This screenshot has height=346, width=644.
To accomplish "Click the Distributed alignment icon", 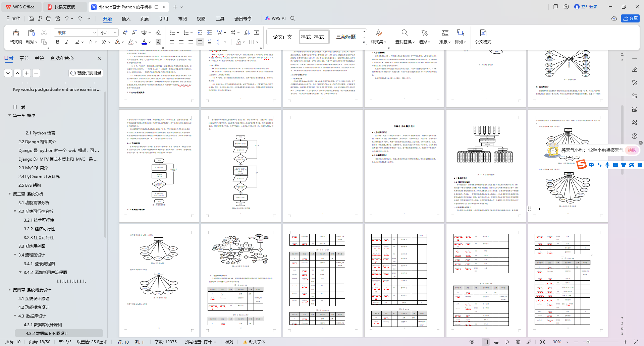I will click(210, 42).
